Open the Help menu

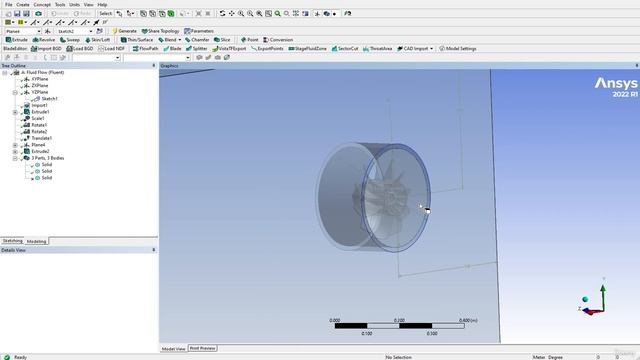tap(102, 4)
